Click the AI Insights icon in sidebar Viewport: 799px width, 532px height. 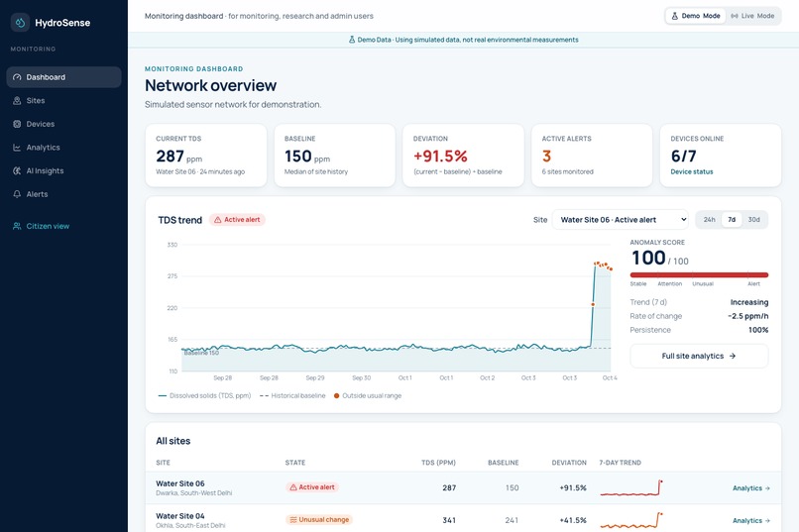point(17,171)
